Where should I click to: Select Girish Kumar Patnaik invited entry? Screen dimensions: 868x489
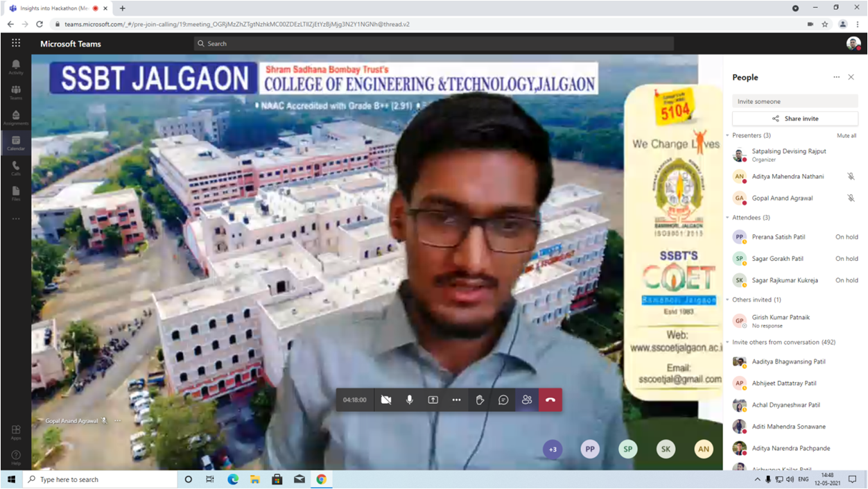[795, 320]
